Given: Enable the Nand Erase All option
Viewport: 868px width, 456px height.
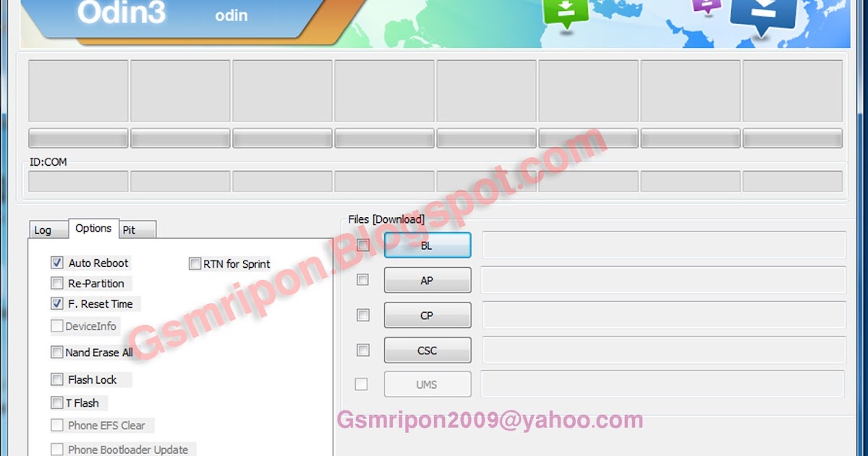Looking at the screenshot, I should click(56, 352).
